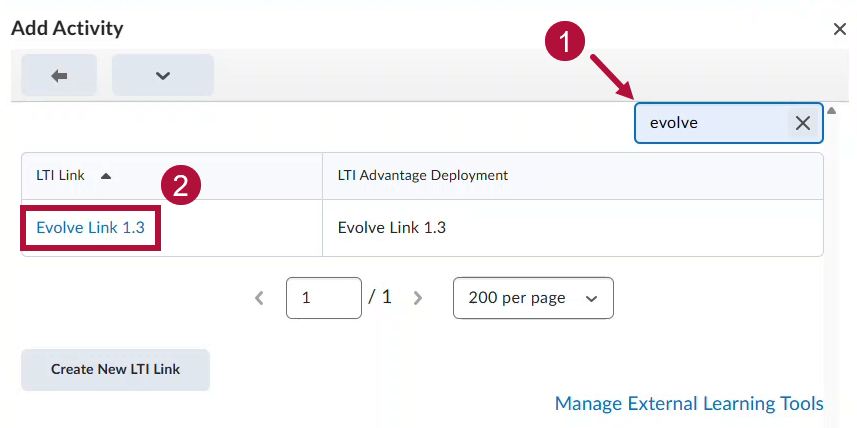The width and height of the screenshot is (857, 428).
Task: Open the 200 per page dropdown
Action: pyautogui.click(x=533, y=298)
